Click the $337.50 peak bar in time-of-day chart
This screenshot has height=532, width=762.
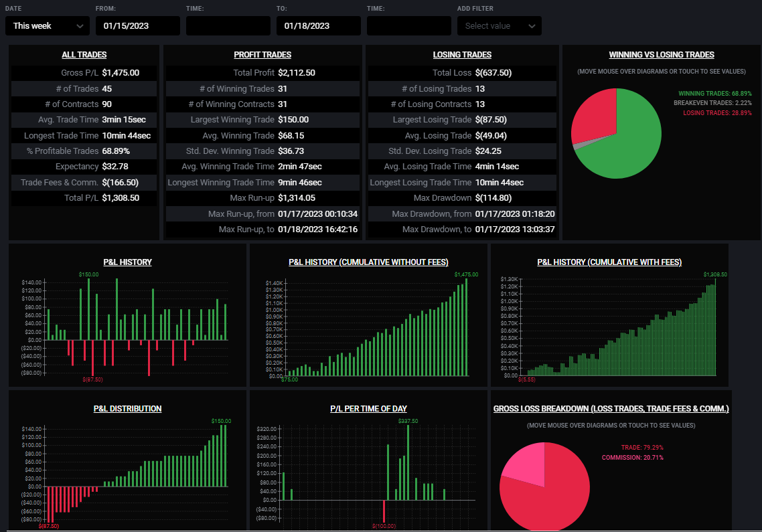click(x=408, y=462)
